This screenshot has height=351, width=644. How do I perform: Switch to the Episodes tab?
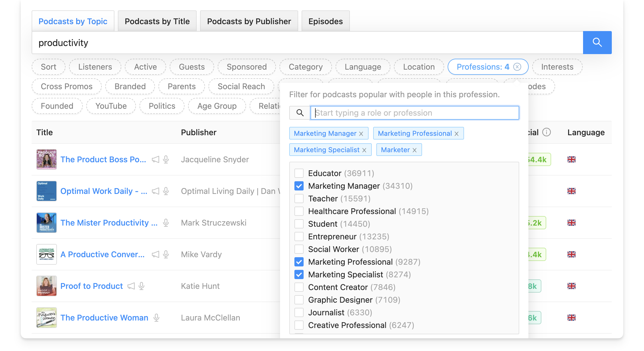pos(326,21)
